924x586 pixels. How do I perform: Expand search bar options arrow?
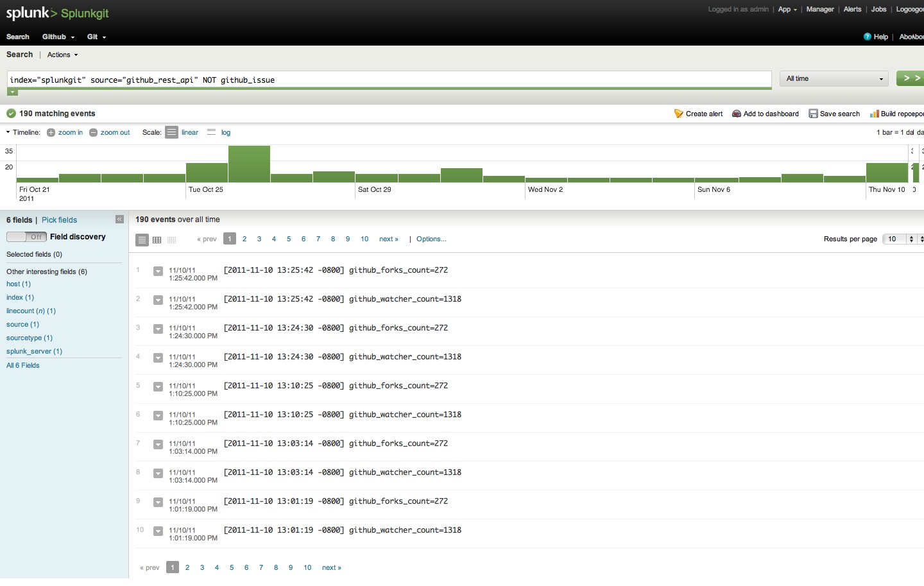12,92
